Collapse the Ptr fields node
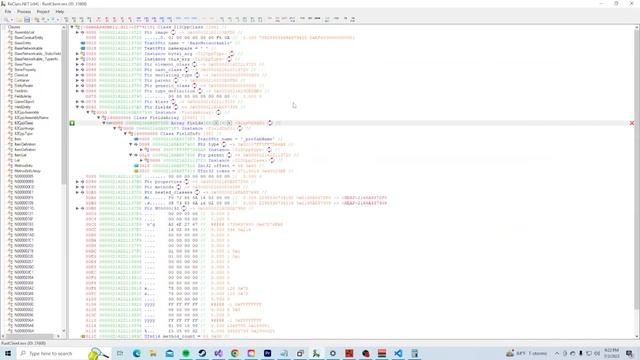Image resolution: width=640 pixels, height=360 pixels. point(78,107)
